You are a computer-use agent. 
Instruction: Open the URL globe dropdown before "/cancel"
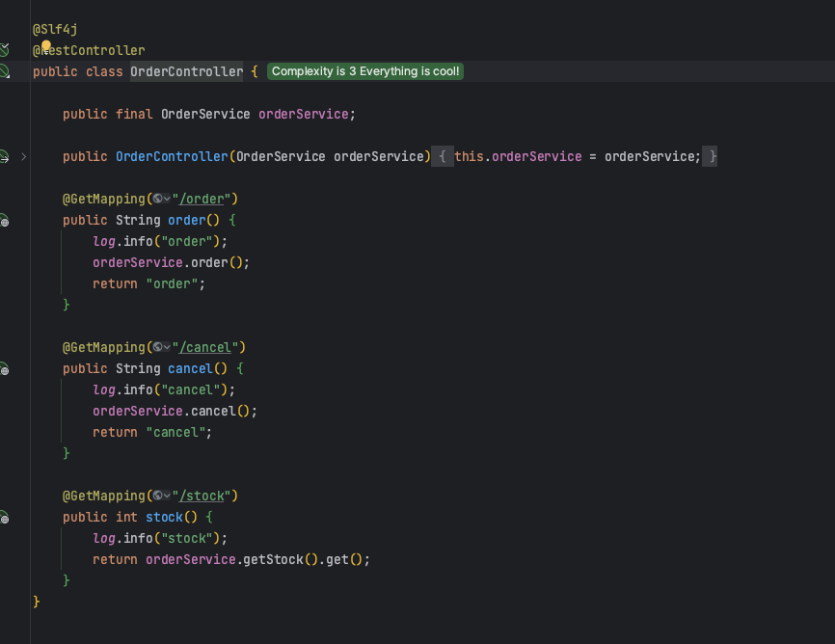tap(161, 347)
